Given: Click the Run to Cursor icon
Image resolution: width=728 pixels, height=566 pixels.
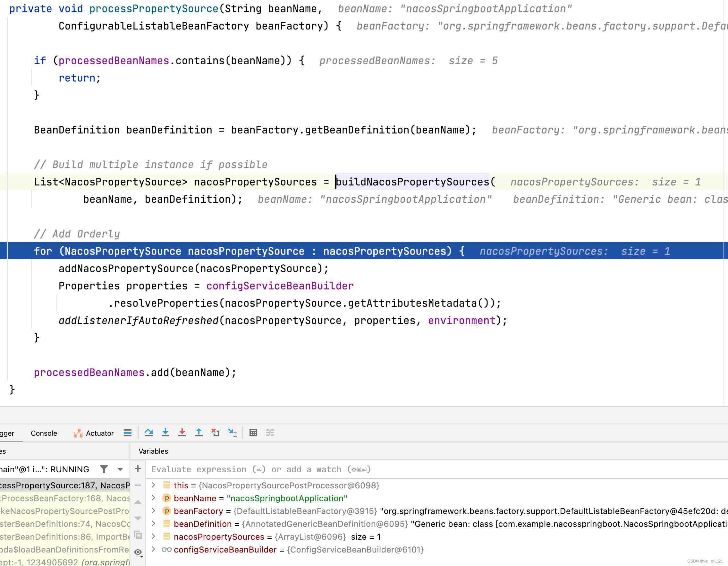Looking at the screenshot, I should pos(232,433).
